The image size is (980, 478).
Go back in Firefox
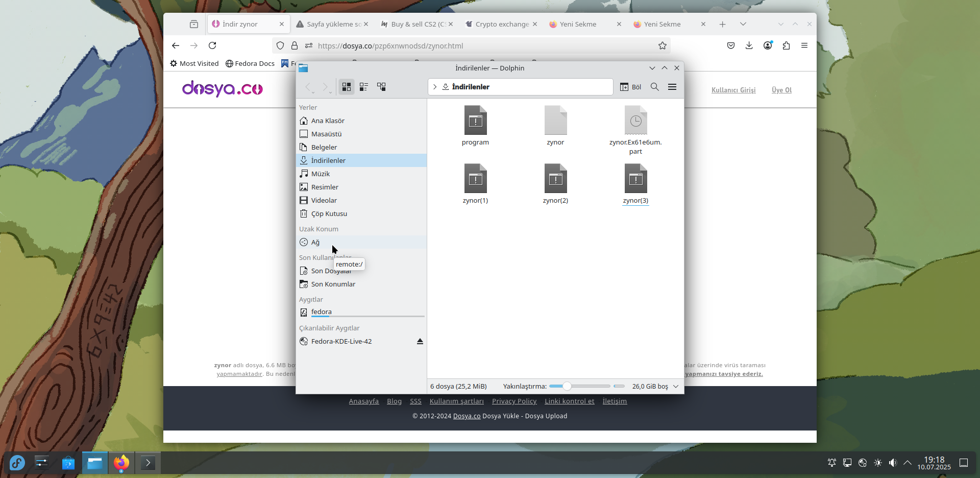pyautogui.click(x=176, y=45)
